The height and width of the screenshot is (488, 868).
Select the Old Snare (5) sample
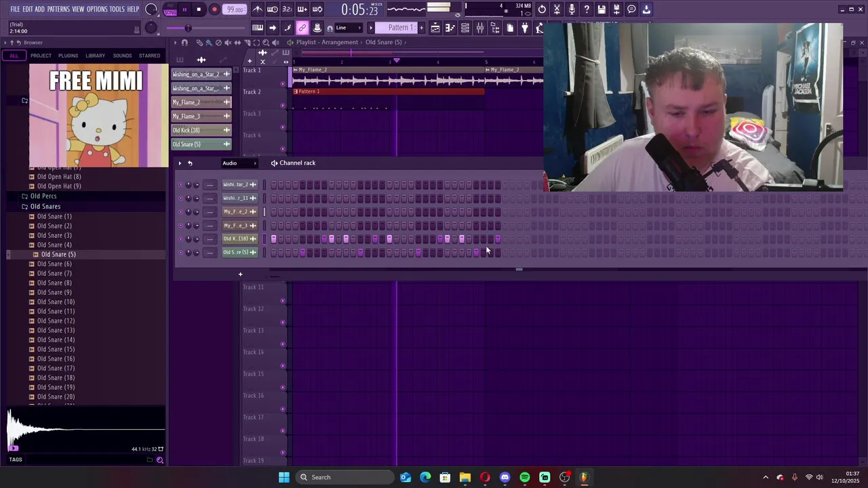coord(58,254)
